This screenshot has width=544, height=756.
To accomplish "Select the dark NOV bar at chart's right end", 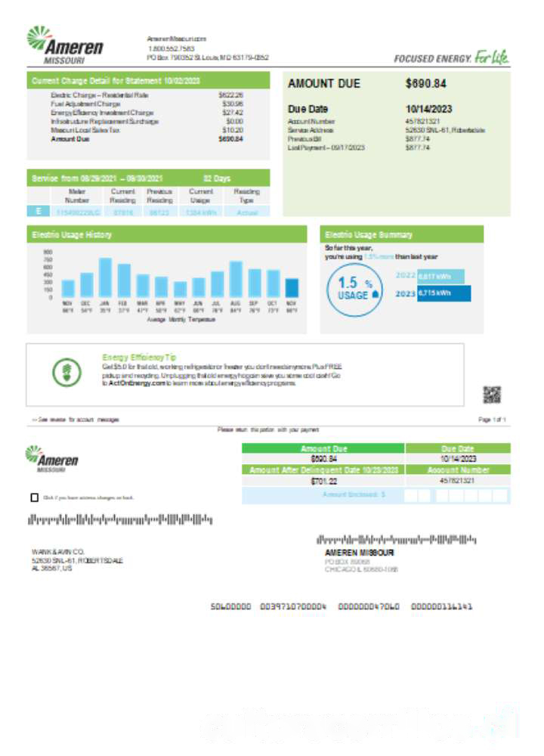I will 292,287.
